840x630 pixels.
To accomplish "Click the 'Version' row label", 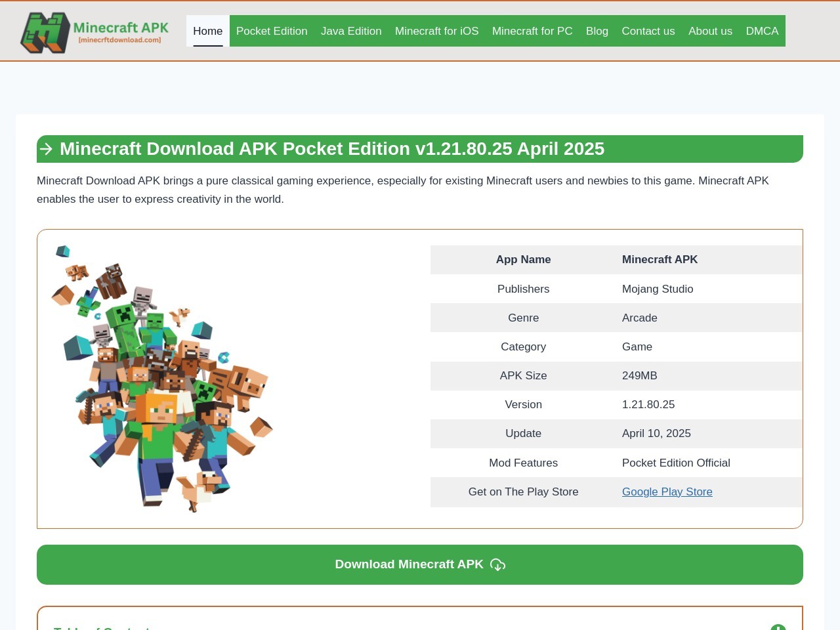I will [524, 404].
